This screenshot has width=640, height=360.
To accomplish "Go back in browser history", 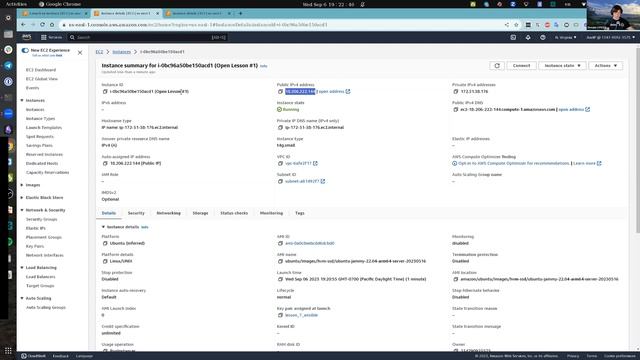I will (x=23, y=25).
